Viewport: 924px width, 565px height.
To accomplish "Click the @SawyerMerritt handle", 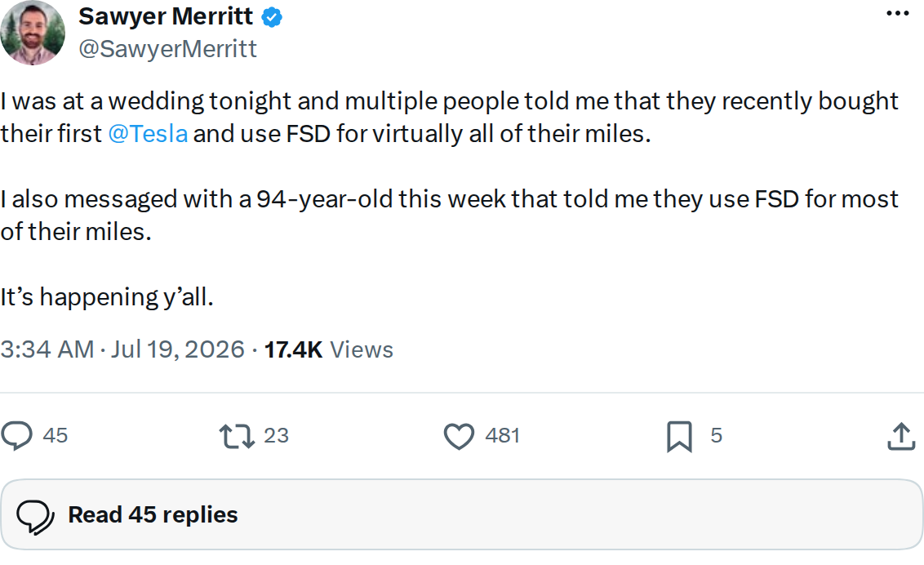I will click(168, 49).
